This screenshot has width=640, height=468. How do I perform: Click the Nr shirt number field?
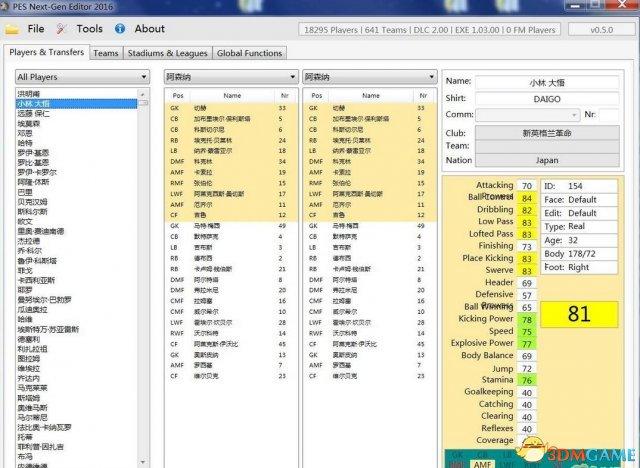[x=609, y=115]
